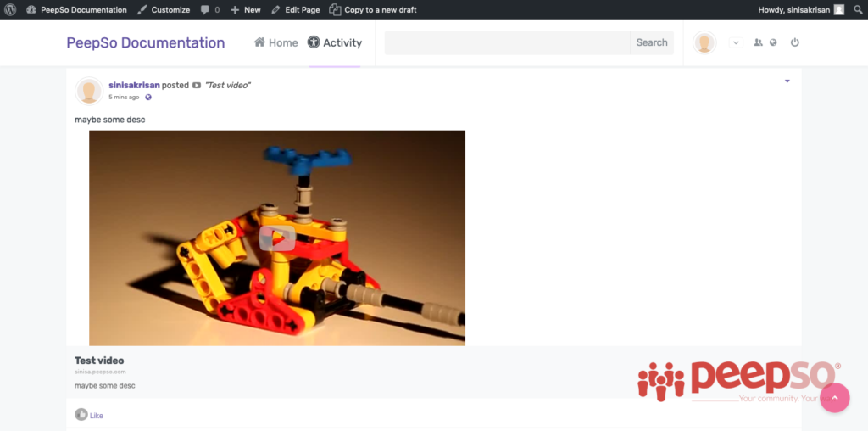Toggle Like on the post
The image size is (868, 431).
(89, 415)
